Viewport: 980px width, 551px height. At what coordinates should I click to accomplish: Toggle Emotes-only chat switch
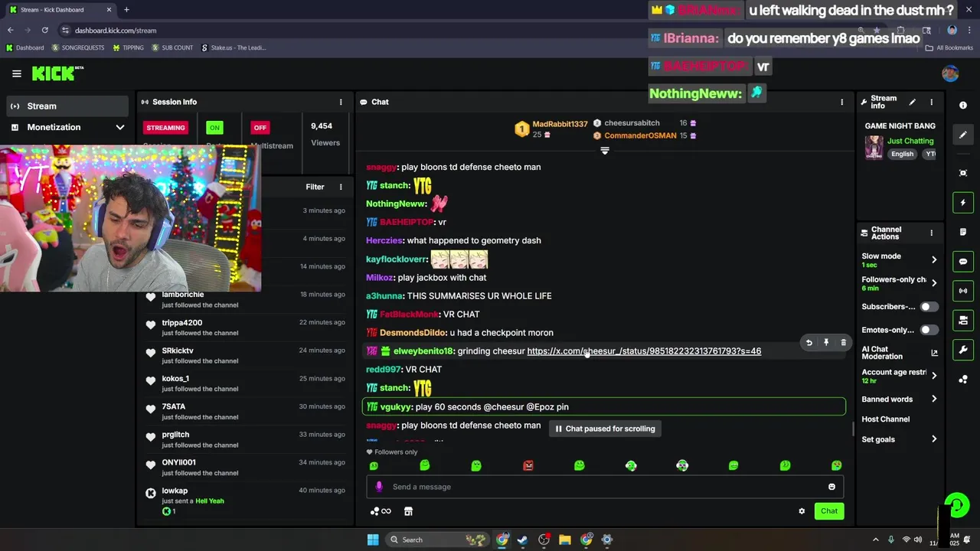tap(928, 330)
